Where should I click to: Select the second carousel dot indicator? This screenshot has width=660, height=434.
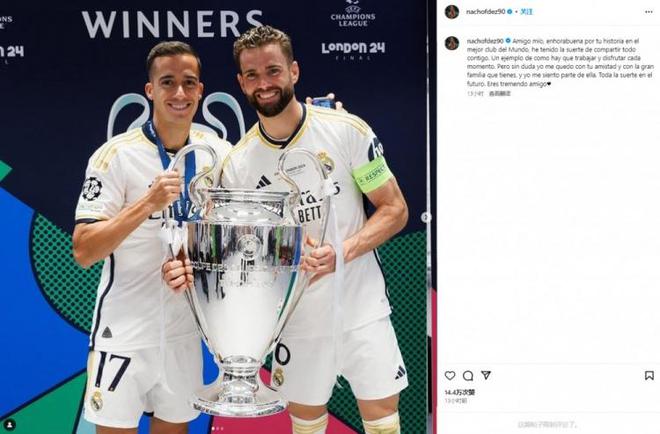pos(218,429)
